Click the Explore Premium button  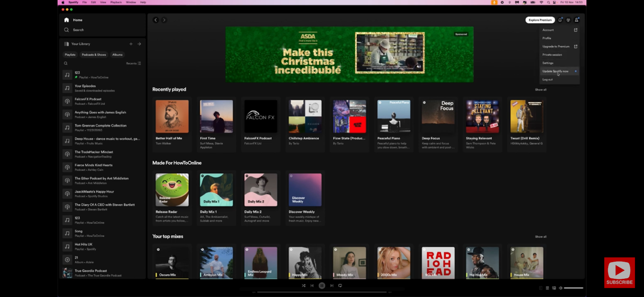tap(540, 20)
